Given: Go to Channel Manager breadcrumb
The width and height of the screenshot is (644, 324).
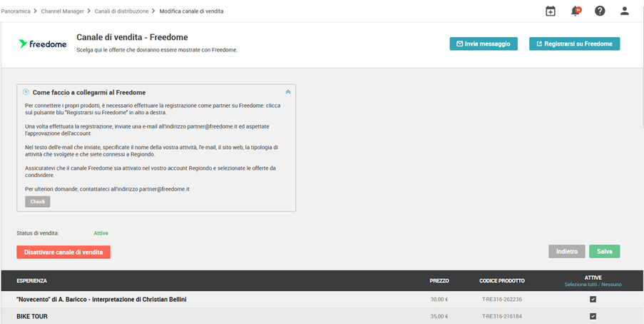Looking at the screenshot, I should coord(63,11).
